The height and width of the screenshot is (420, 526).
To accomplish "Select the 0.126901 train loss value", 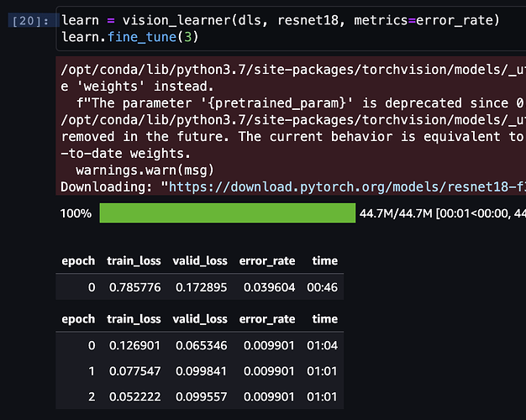I will (134, 345).
